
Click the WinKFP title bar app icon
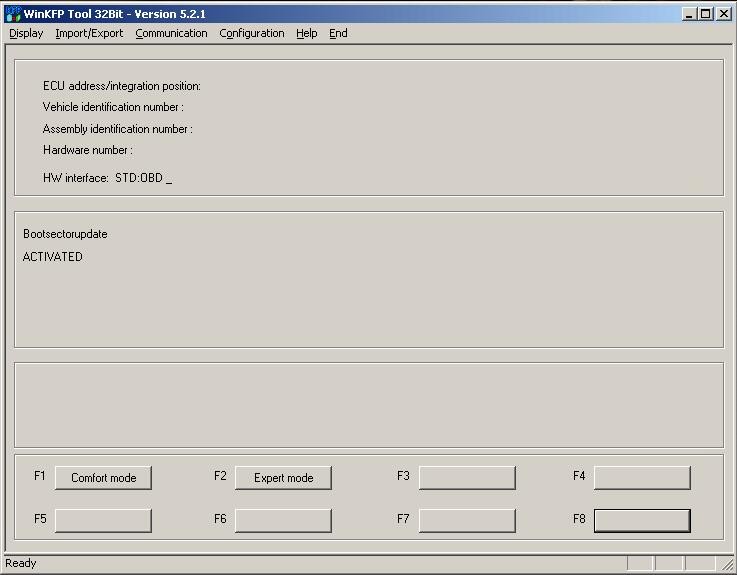click(13, 14)
